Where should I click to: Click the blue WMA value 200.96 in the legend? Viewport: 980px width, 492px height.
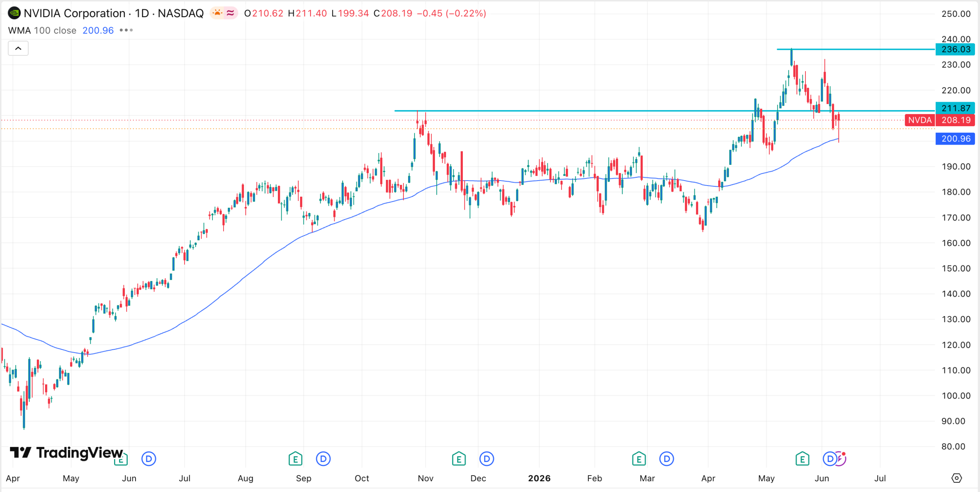(x=98, y=30)
